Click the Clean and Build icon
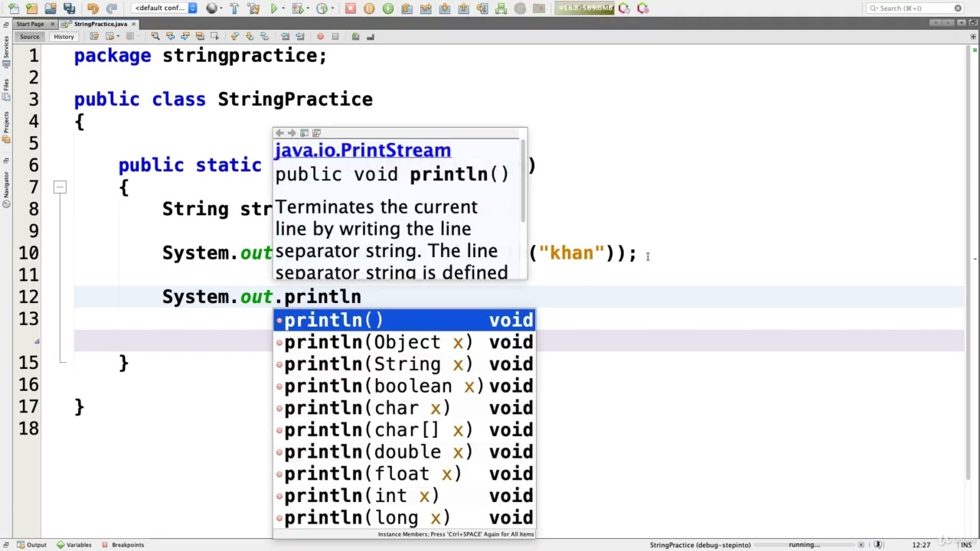This screenshot has height=551, width=980. point(253,8)
